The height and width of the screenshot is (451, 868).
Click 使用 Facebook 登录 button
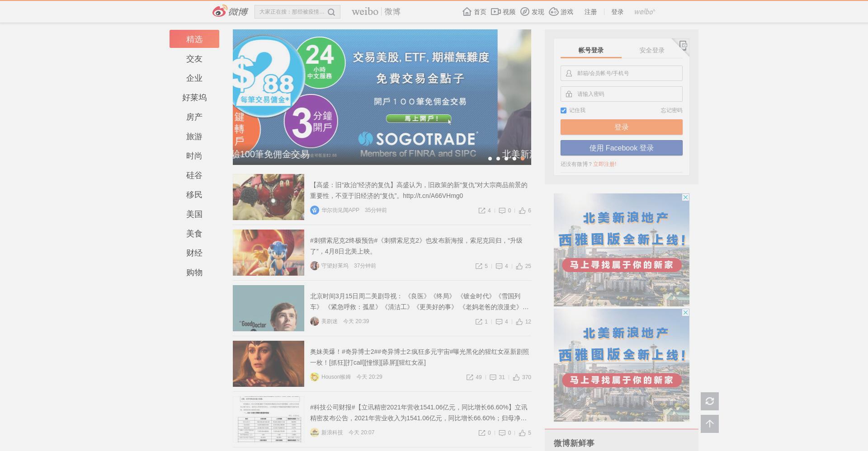click(622, 148)
